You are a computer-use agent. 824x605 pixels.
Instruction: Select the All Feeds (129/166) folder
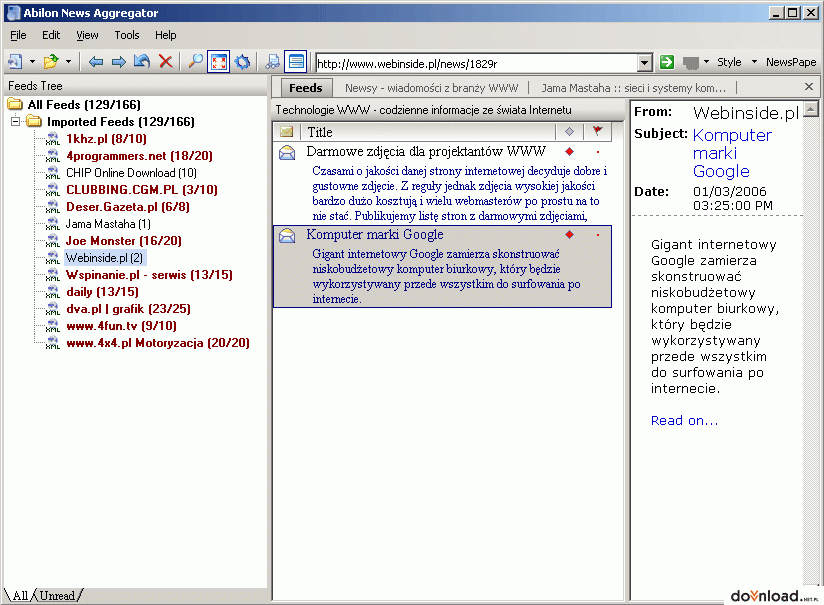(x=84, y=105)
